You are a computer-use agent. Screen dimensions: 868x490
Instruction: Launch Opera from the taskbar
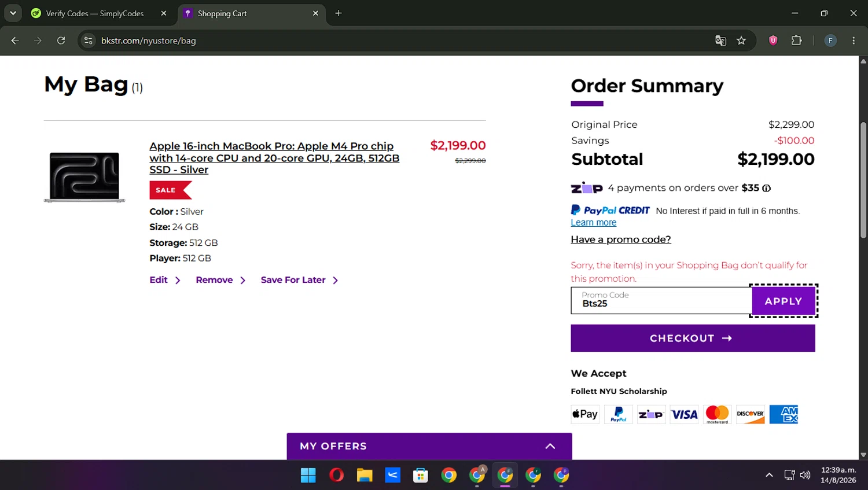pos(336,476)
